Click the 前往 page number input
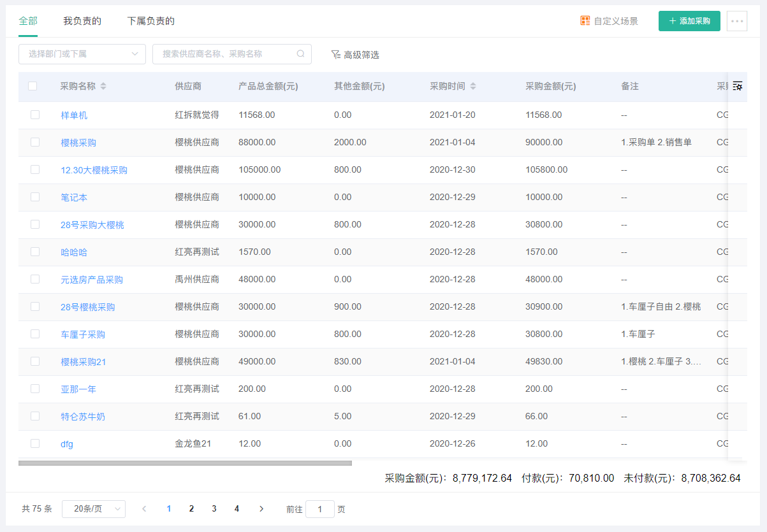 tap(320, 509)
